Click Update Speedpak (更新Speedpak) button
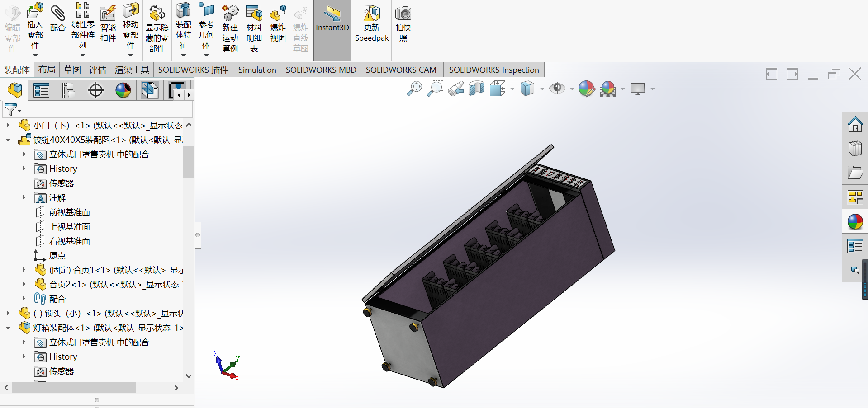 [372, 24]
